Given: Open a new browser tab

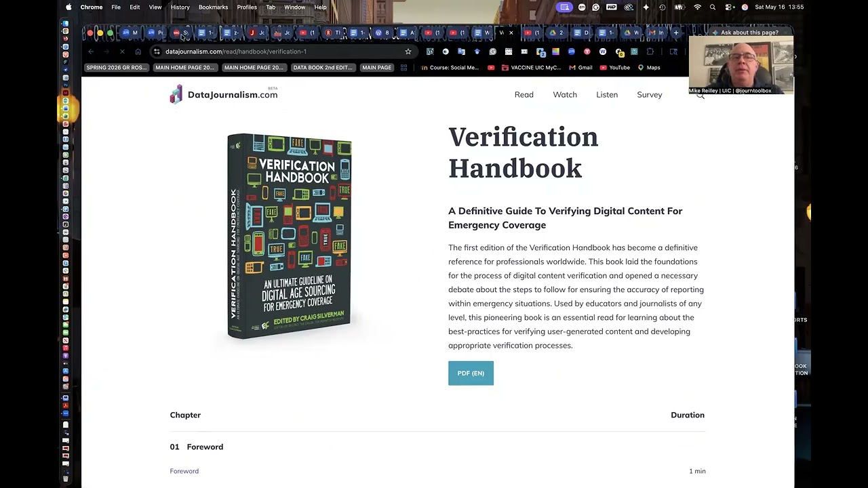Looking at the screenshot, I should (x=676, y=33).
